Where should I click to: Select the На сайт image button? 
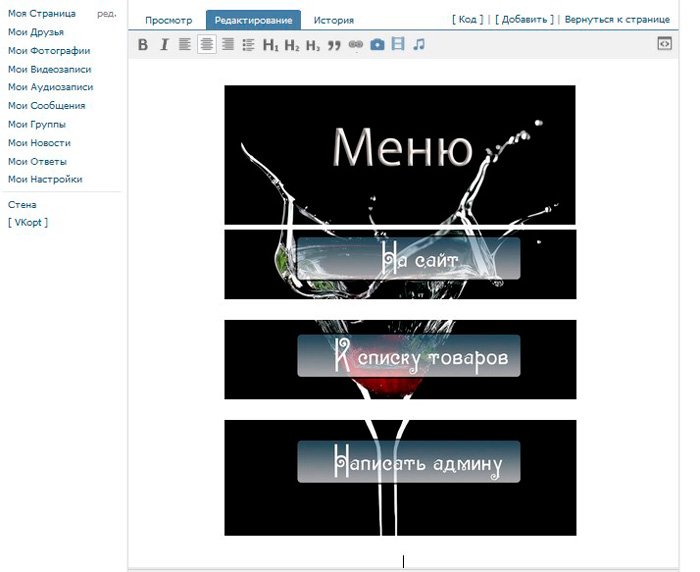[400, 264]
